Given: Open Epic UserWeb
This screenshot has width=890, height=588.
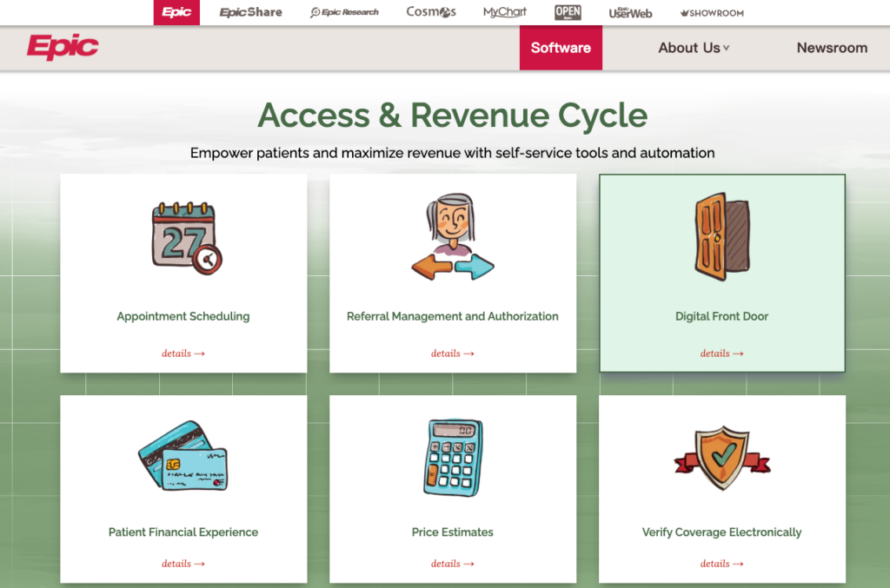Looking at the screenshot, I should click(629, 12).
